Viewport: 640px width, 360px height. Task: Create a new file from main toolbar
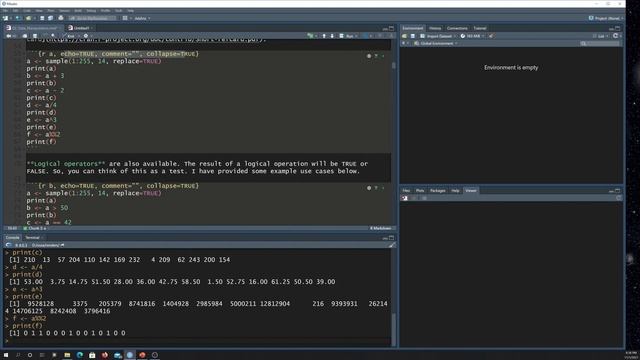5,18
